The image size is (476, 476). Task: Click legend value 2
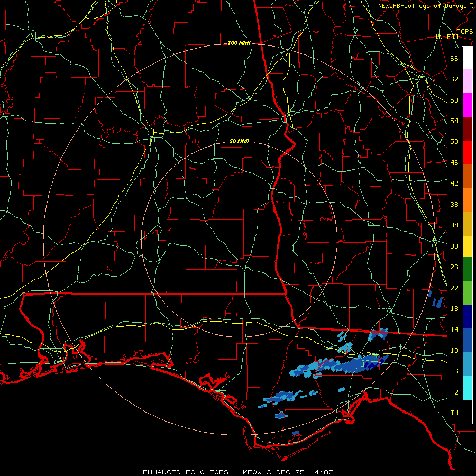point(456,392)
